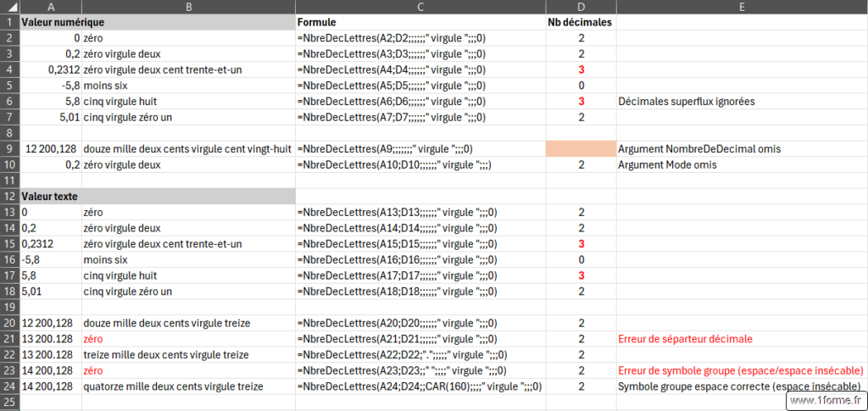Select red '3' in row 4
The width and height of the screenshot is (868, 411).
pyautogui.click(x=581, y=70)
